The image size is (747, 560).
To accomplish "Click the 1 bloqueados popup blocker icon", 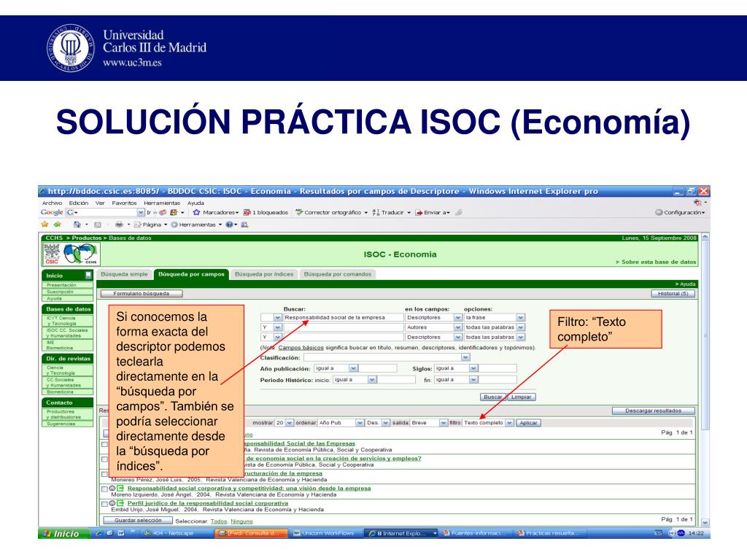I will click(x=247, y=212).
